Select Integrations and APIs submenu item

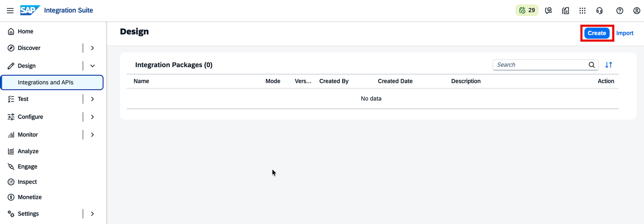[52, 82]
